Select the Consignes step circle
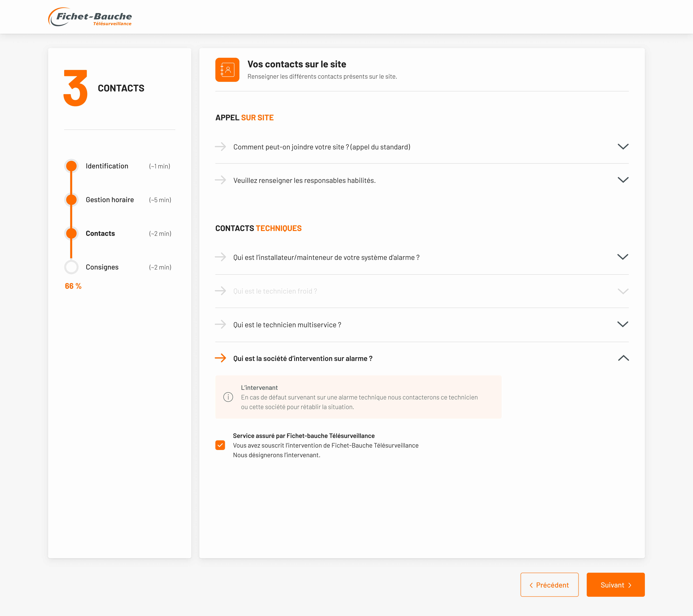The width and height of the screenshot is (693, 616). (71, 267)
